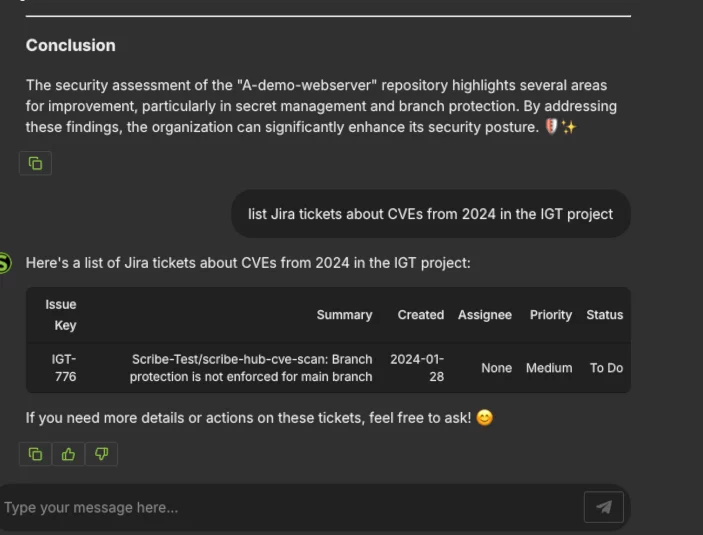Send message with the paper plane button
The height and width of the screenshot is (535, 703).
coord(603,507)
